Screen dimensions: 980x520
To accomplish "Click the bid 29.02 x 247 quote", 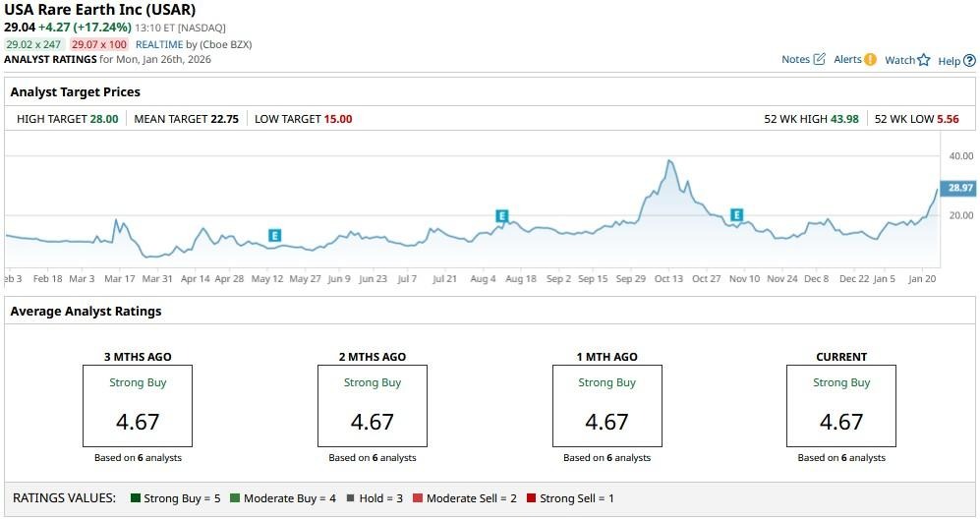I will (x=33, y=44).
